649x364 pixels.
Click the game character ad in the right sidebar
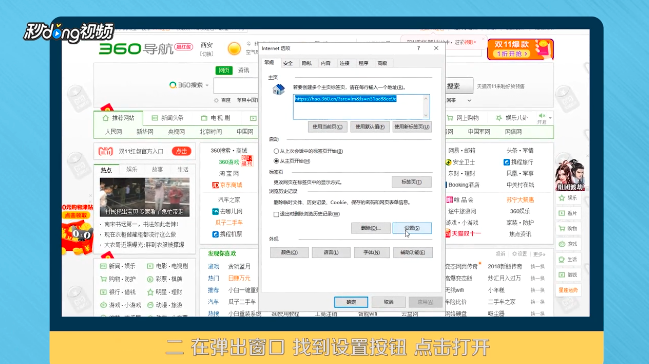click(570, 175)
